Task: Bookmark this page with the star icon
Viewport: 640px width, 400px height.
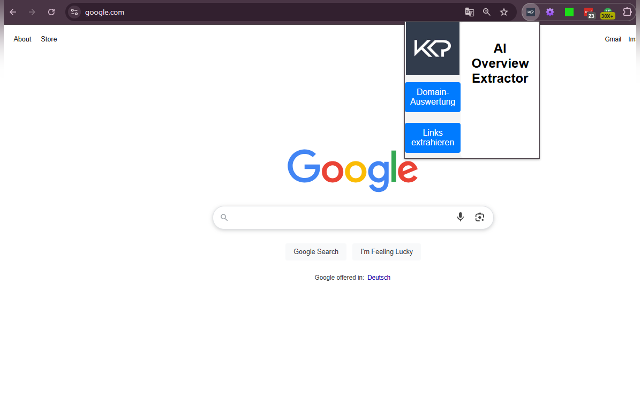Action: (504, 12)
